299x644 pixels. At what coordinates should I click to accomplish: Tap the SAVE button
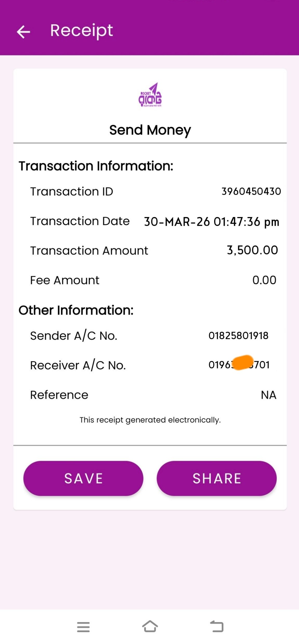tap(83, 478)
